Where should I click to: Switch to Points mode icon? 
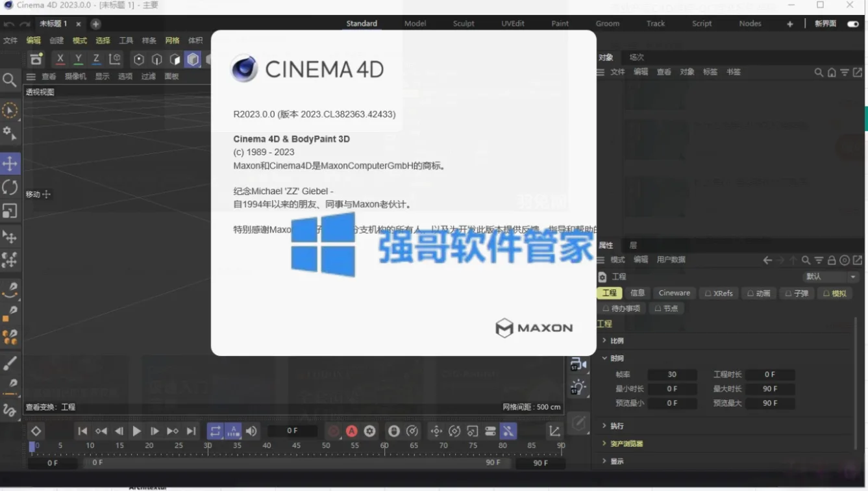click(138, 59)
